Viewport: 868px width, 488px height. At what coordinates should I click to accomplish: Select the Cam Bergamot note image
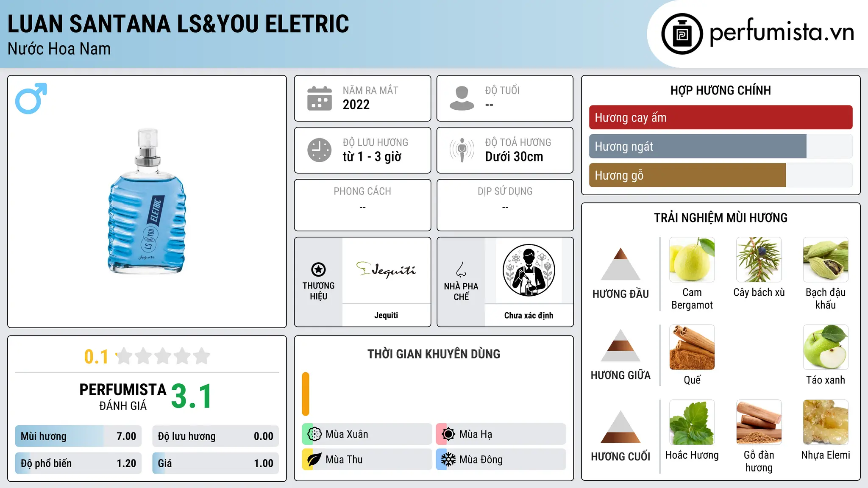692,260
